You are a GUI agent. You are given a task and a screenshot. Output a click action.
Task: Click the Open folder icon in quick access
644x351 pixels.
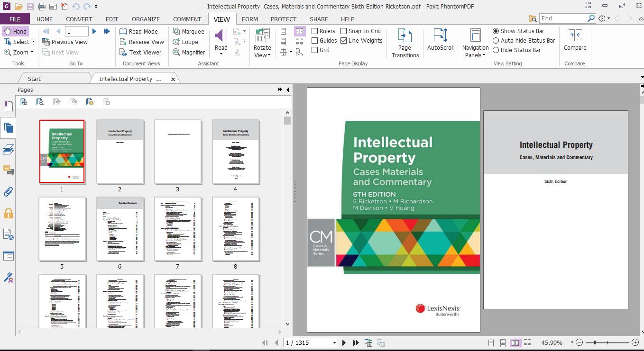[x=18, y=7]
